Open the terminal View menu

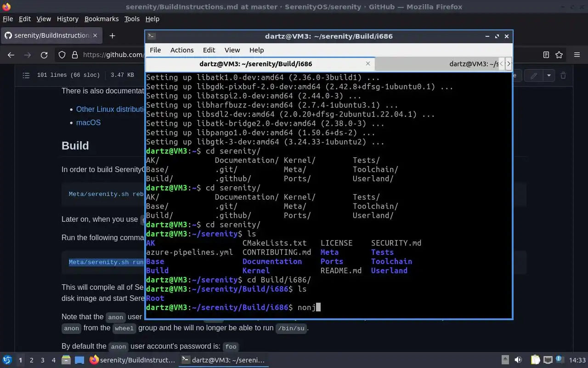[232, 50]
